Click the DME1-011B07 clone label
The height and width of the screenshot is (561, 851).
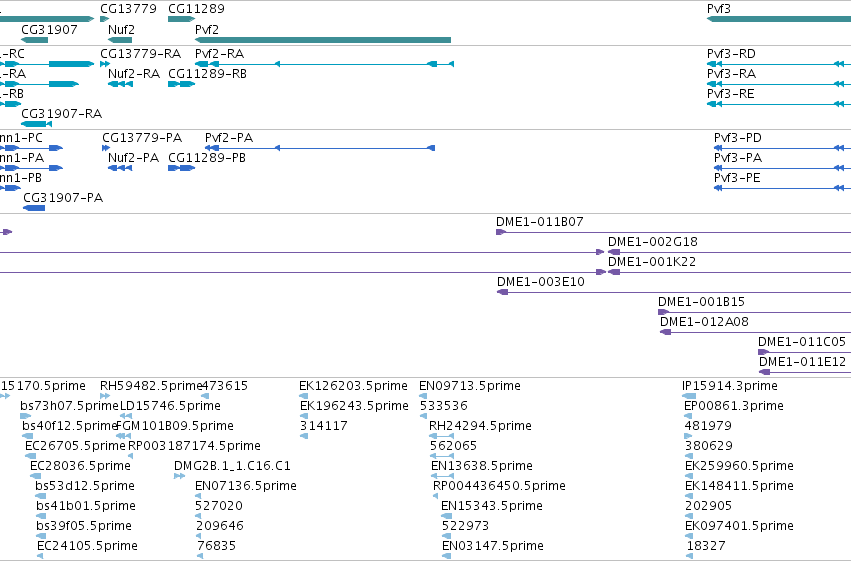coord(539,222)
